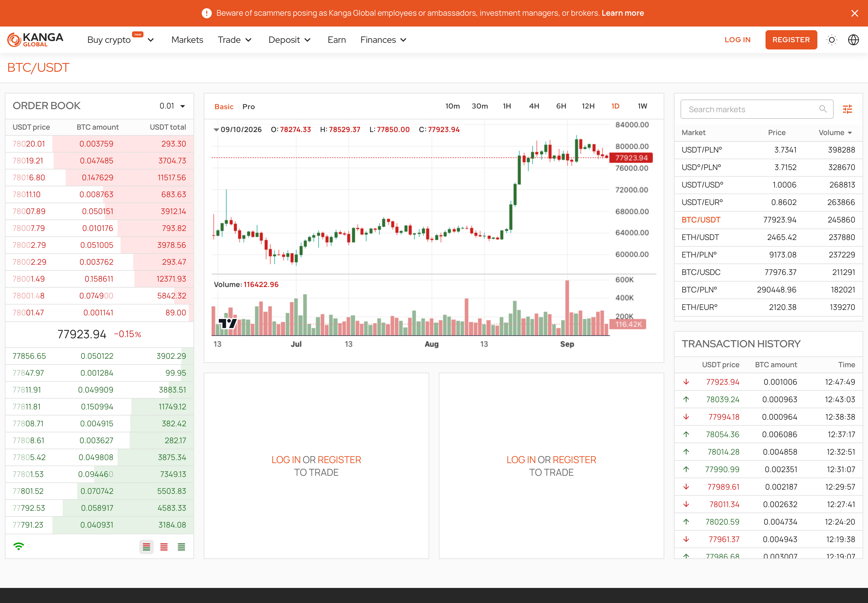
Task: Select the BTC/USDC market row
Action: pyautogui.click(x=768, y=273)
